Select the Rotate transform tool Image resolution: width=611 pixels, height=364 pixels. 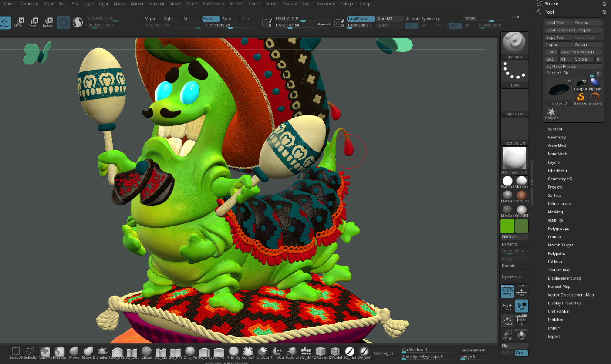point(48,23)
